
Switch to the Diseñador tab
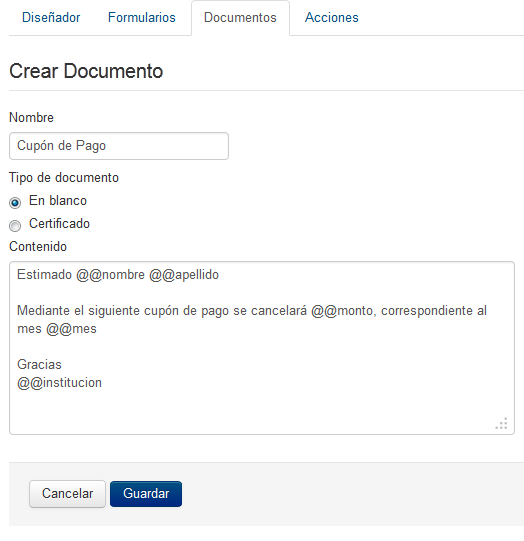(51, 18)
